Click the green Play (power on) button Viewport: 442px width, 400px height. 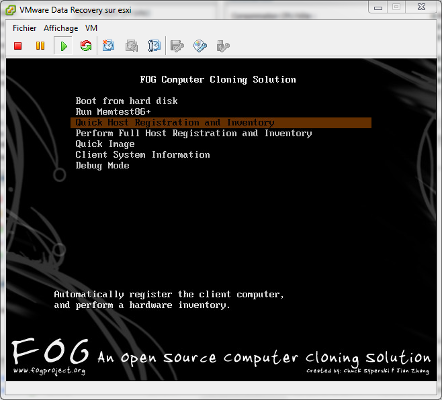64,46
